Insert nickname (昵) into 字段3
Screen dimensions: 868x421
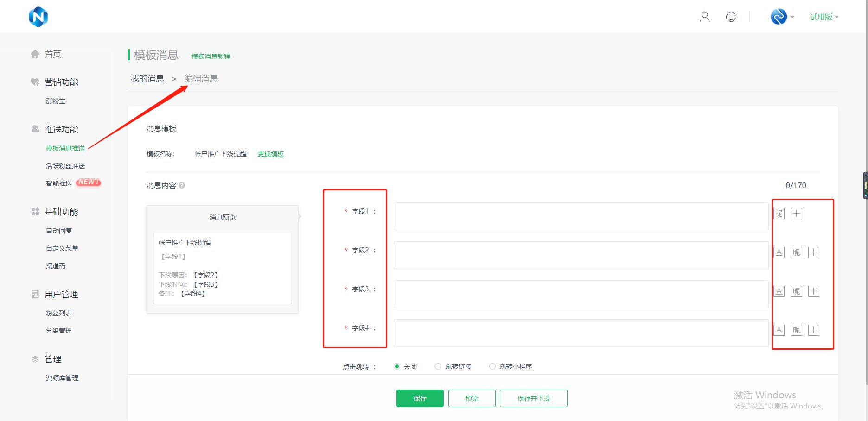click(x=796, y=291)
